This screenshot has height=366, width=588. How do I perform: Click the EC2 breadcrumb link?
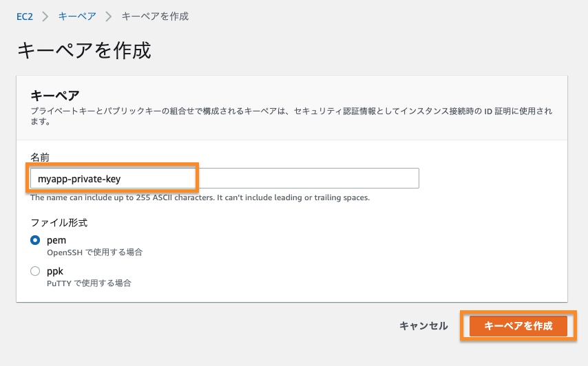point(25,16)
